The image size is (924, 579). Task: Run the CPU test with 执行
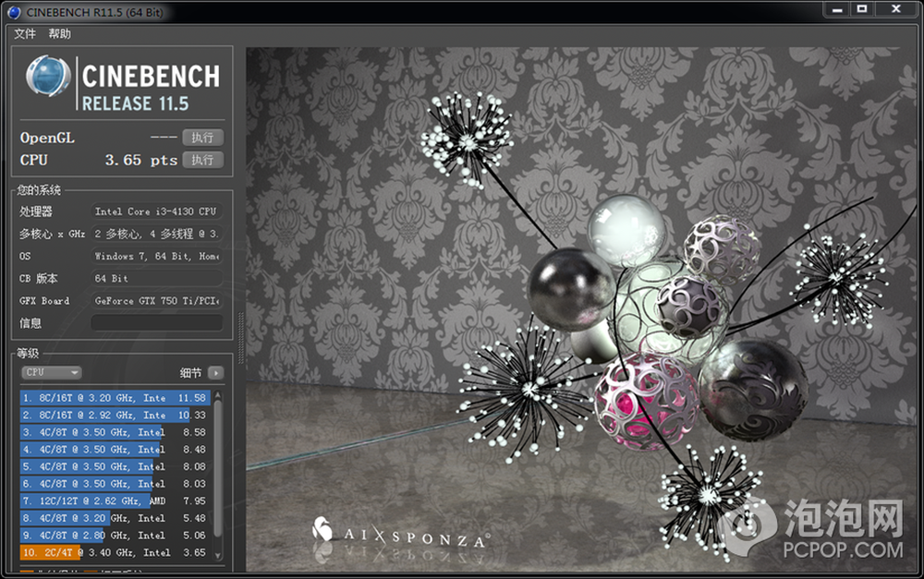click(202, 160)
